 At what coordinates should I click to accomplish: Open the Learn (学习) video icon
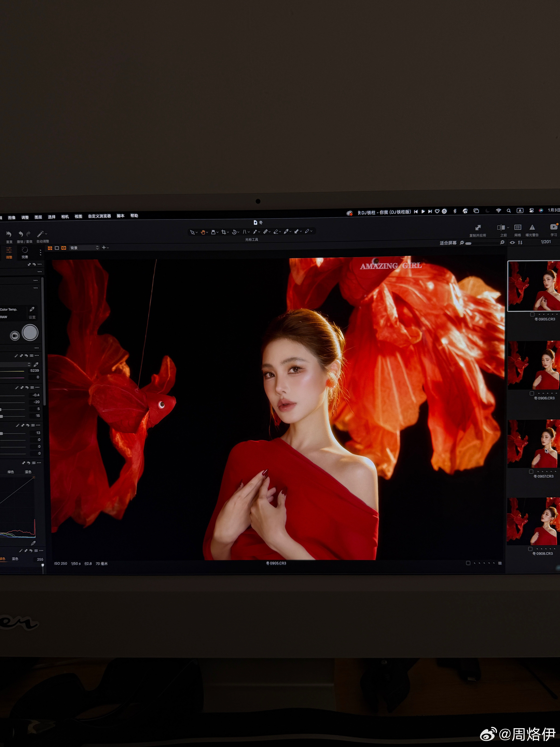tap(554, 227)
